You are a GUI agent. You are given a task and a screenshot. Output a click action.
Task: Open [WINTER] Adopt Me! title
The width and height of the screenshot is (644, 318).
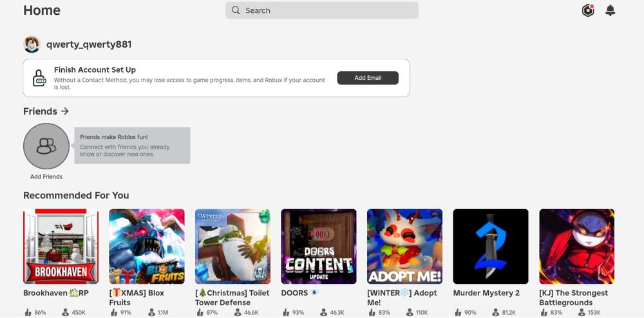click(x=402, y=298)
